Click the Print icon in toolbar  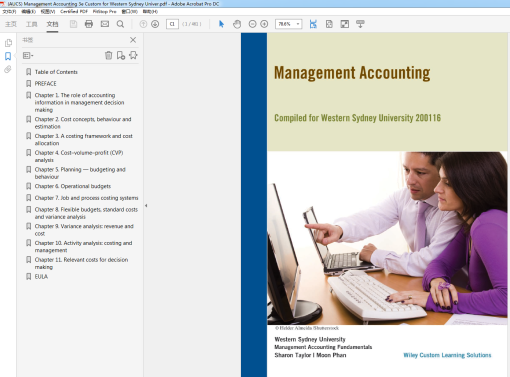(x=89, y=24)
